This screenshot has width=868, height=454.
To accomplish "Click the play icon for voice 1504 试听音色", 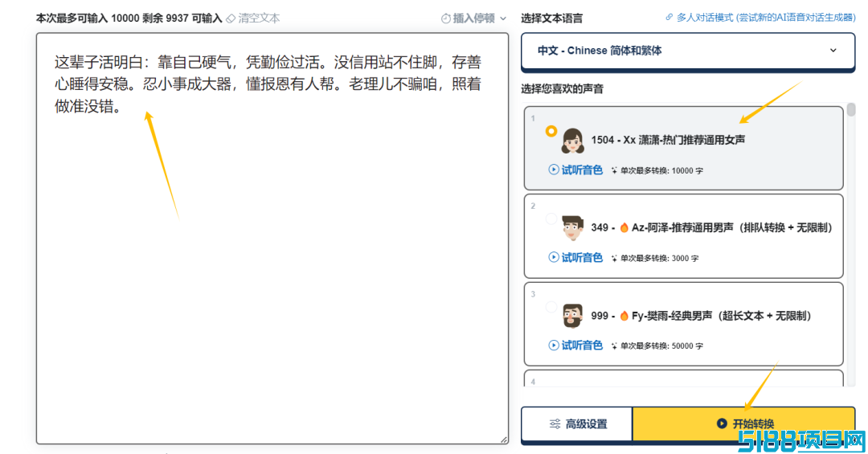I will coord(553,170).
